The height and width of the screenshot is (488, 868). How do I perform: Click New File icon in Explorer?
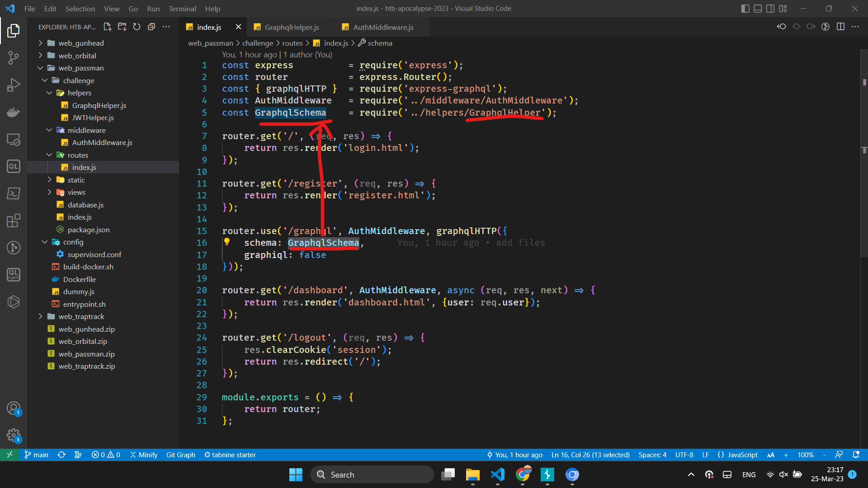[108, 27]
